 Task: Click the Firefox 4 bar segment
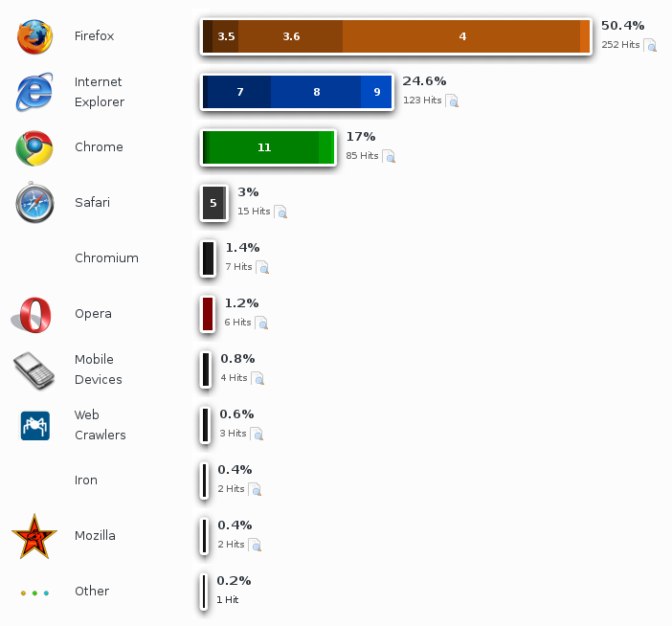tap(461, 36)
